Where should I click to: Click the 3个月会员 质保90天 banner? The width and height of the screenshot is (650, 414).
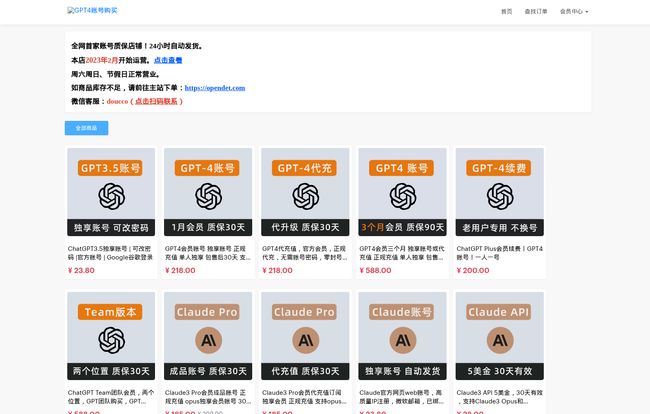(403, 228)
